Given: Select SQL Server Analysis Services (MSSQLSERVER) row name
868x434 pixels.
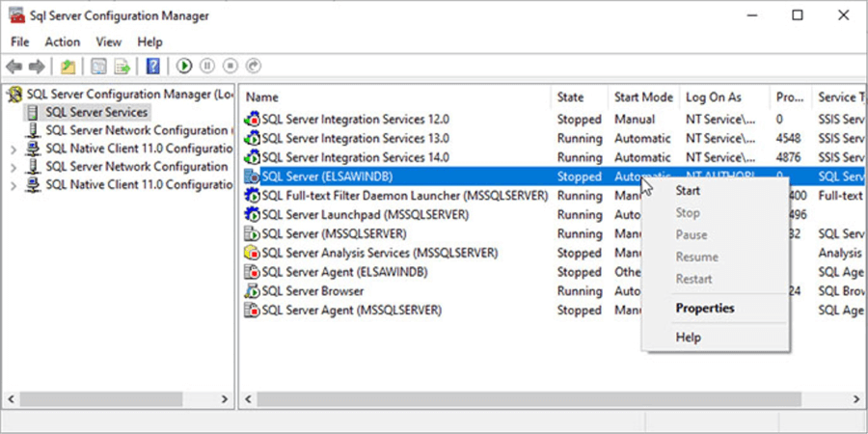Looking at the screenshot, I should 379,253.
